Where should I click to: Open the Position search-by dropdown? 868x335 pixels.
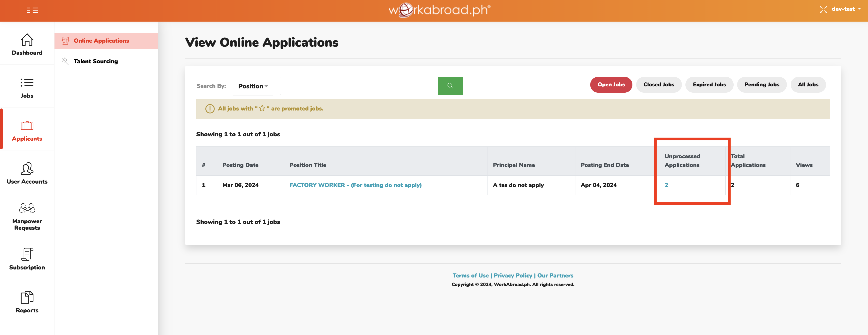tap(253, 86)
